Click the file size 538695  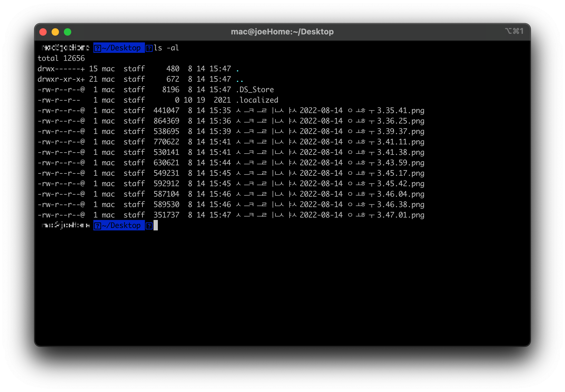coord(166,131)
